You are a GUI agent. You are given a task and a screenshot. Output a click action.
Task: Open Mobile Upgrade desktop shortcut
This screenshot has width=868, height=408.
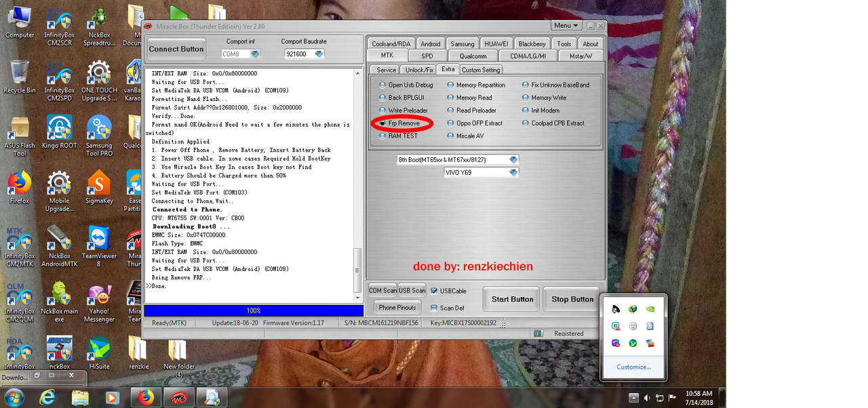coord(60,192)
